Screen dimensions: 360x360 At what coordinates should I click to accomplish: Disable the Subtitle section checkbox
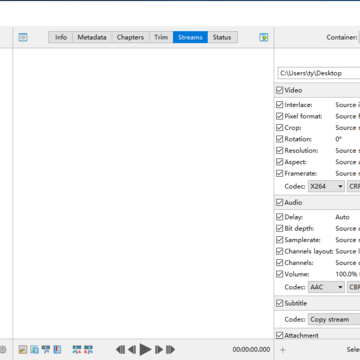point(279,303)
